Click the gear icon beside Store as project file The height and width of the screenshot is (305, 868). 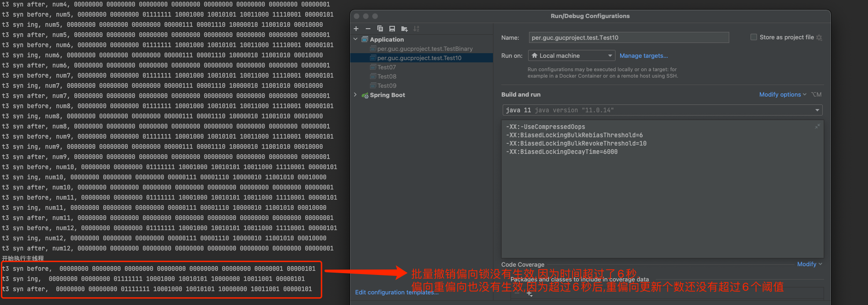tap(819, 37)
